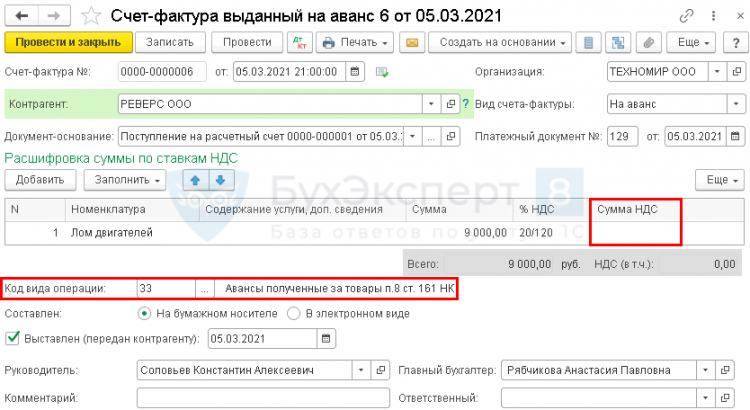Open the document structure/related documents icon

[x=618, y=43]
